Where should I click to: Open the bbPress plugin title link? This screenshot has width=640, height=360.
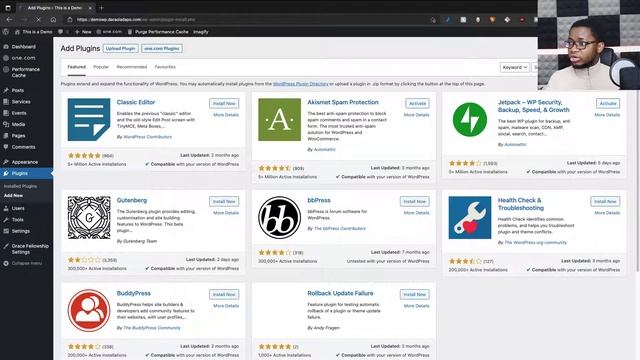coord(319,200)
